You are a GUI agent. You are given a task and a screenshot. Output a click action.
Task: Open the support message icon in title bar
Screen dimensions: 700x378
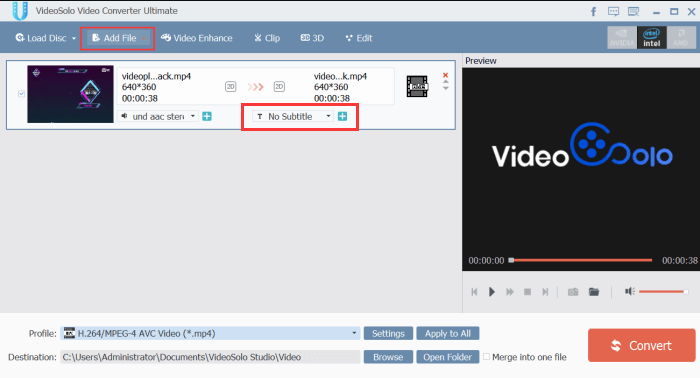(x=633, y=12)
